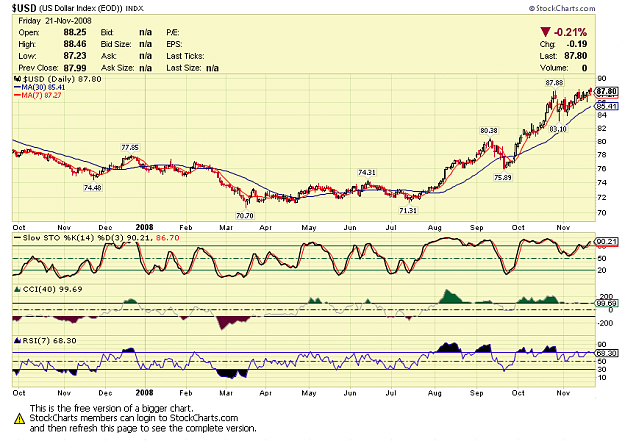The height and width of the screenshot is (441, 625).
Task: Click 'Sep' on the bottom date axis under RSI
Action: 476,393
